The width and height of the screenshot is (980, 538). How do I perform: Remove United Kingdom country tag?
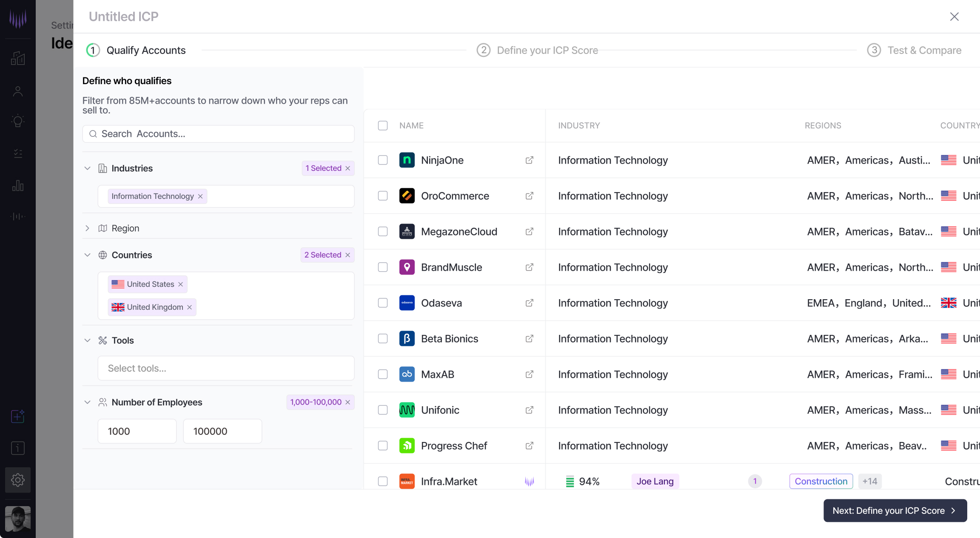point(190,307)
